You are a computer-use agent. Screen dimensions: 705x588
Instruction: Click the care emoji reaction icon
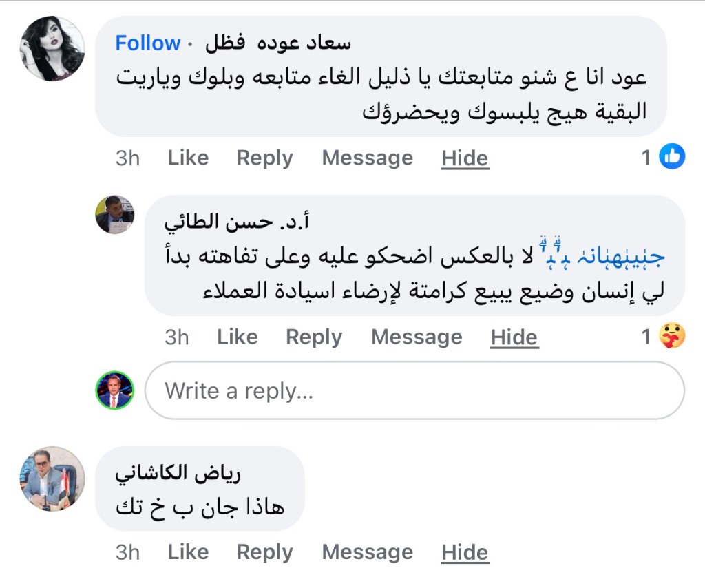coord(672,337)
